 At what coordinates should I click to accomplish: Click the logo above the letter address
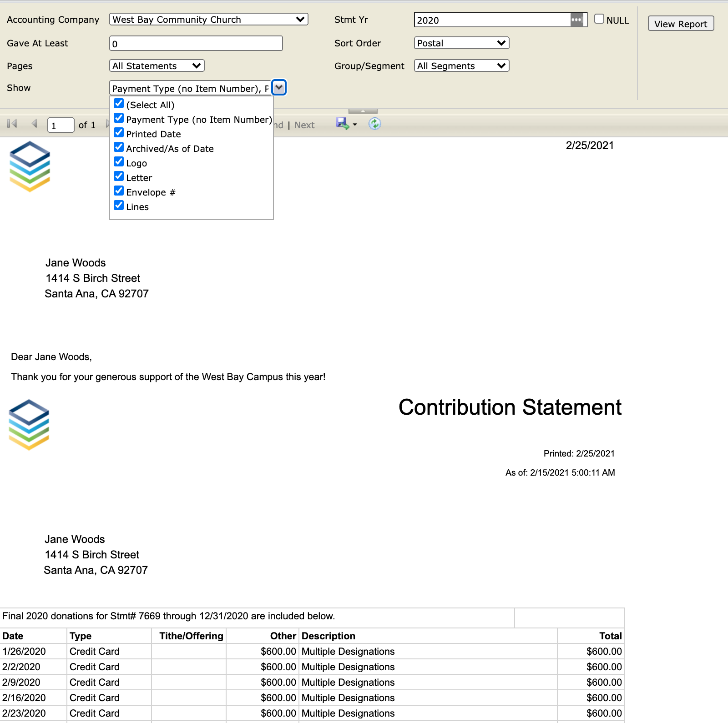coord(30,166)
